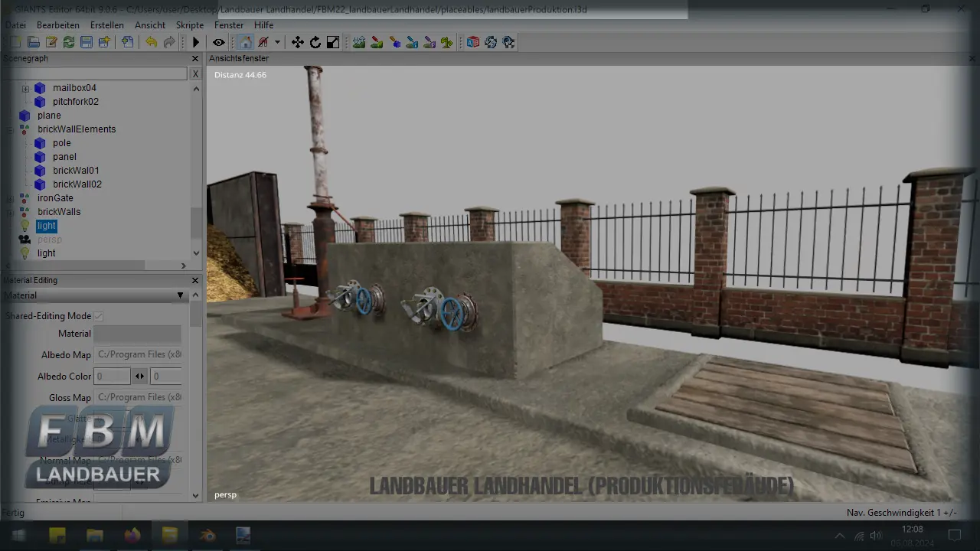Toggle Shared-Editing Mode checkbox
Viewport: 980px width, 551px height.
tap(99, 316)
